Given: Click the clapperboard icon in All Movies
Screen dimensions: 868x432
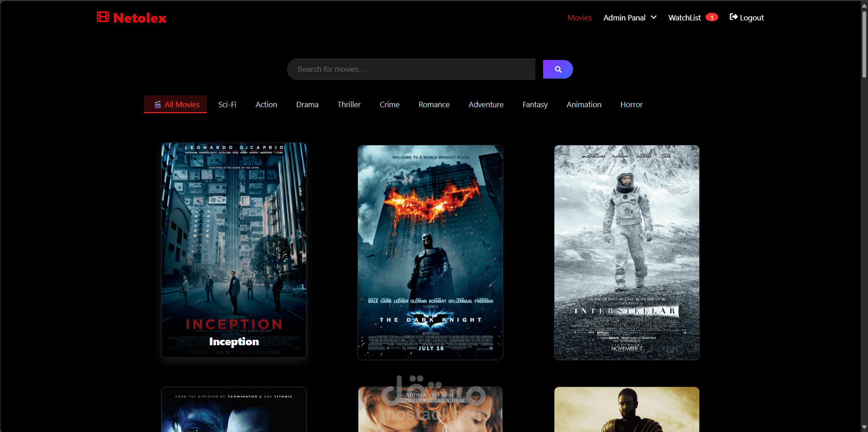Looking at the screenshot, I should coord(157,104).
